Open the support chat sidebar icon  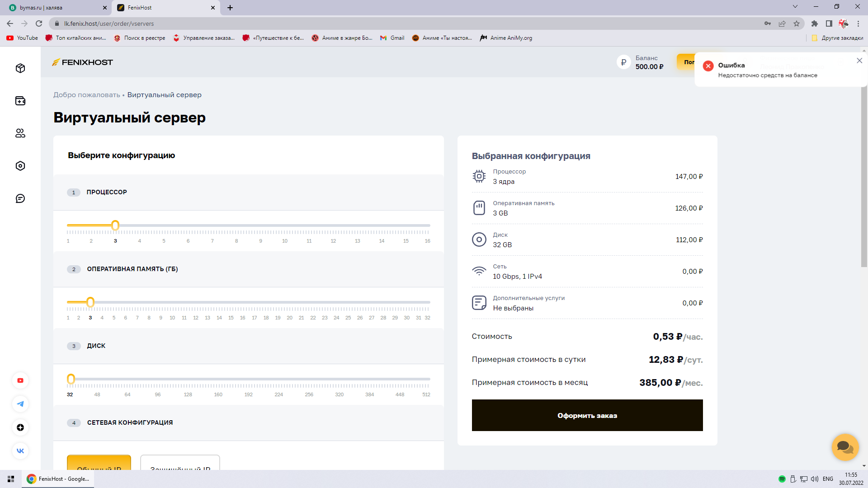coord(20,198)
